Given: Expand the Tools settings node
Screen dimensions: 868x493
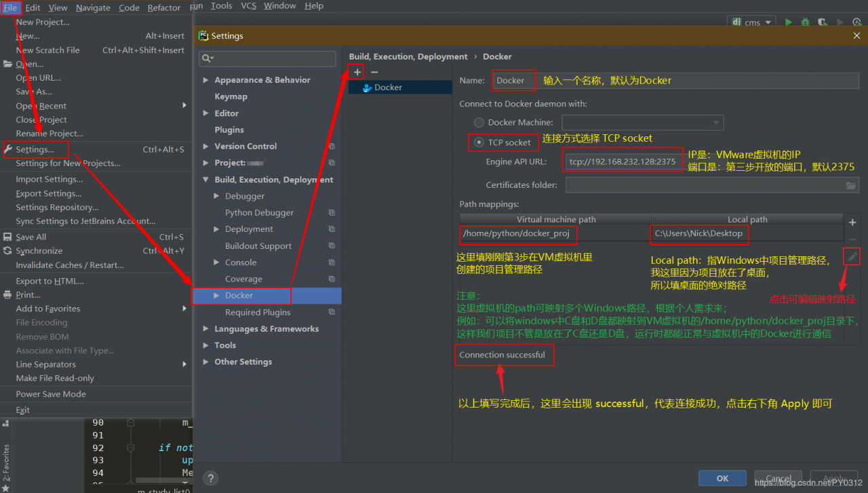Looking at the screenshot, I should [206, 345].
